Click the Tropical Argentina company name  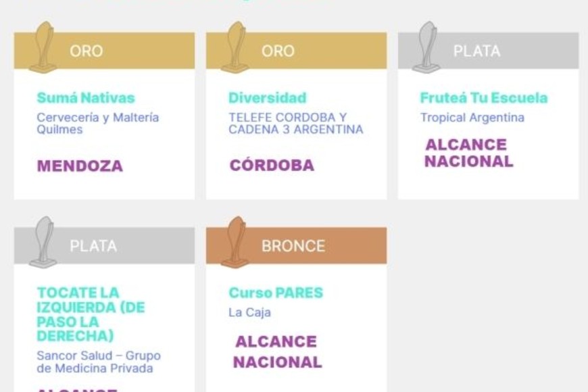(x=472, y=118)
